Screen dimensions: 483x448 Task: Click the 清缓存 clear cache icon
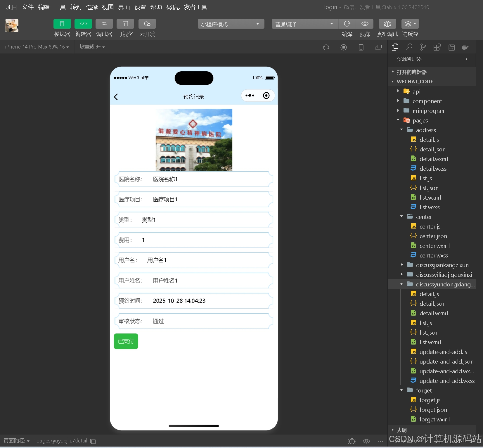click(x=410, y=24)
